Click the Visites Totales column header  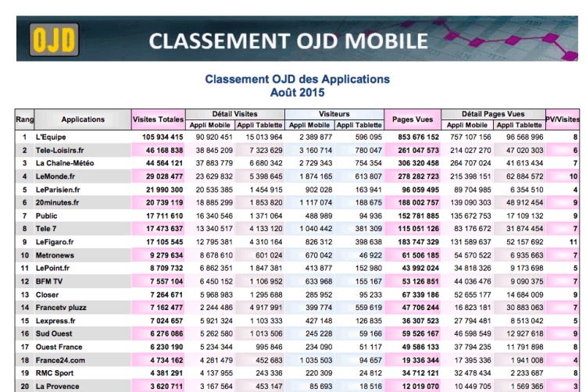pos(159,119)
